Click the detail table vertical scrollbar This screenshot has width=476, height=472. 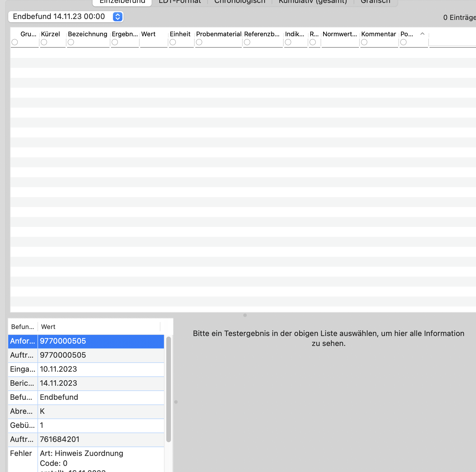(169, 390)
